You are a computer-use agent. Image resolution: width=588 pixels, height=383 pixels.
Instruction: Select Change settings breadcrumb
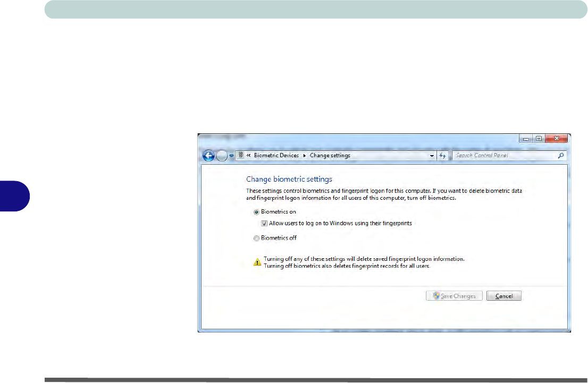click(330, 156)
